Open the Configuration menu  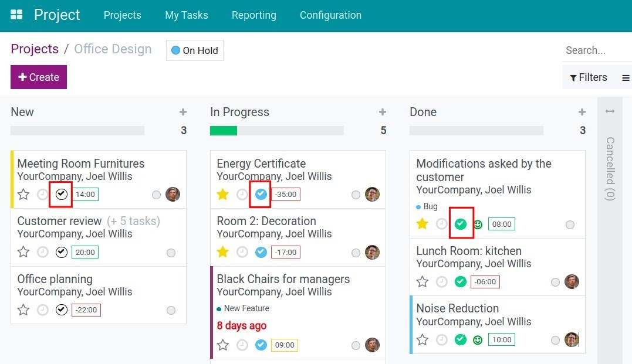click(330, 15)
